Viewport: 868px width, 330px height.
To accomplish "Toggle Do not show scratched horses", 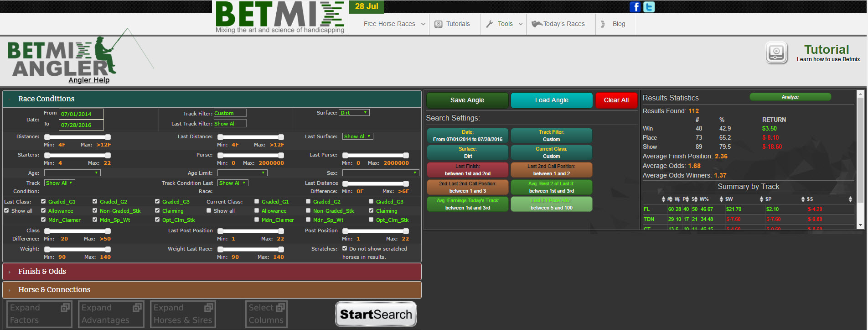I will (345, 249).
